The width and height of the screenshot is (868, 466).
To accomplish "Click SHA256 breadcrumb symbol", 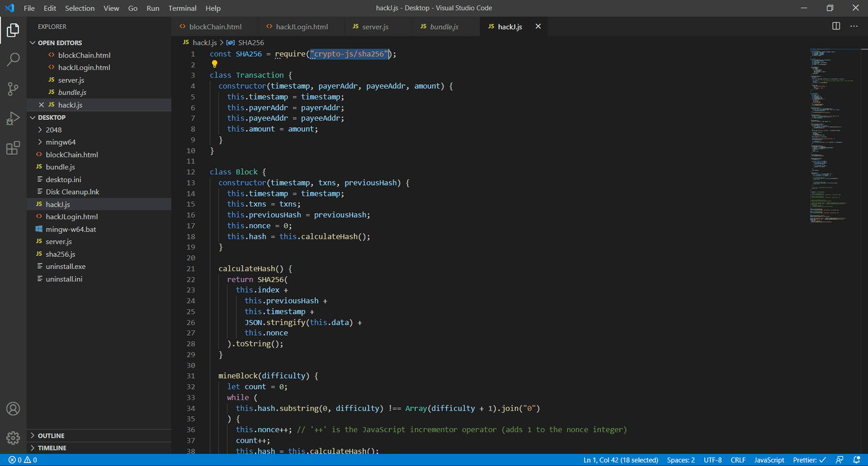I will (250, 43).
